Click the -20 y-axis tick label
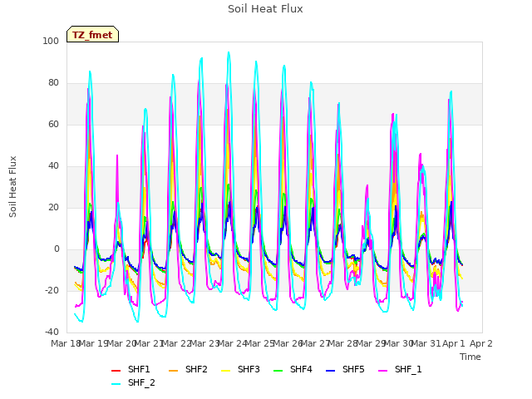 [52, 290]
